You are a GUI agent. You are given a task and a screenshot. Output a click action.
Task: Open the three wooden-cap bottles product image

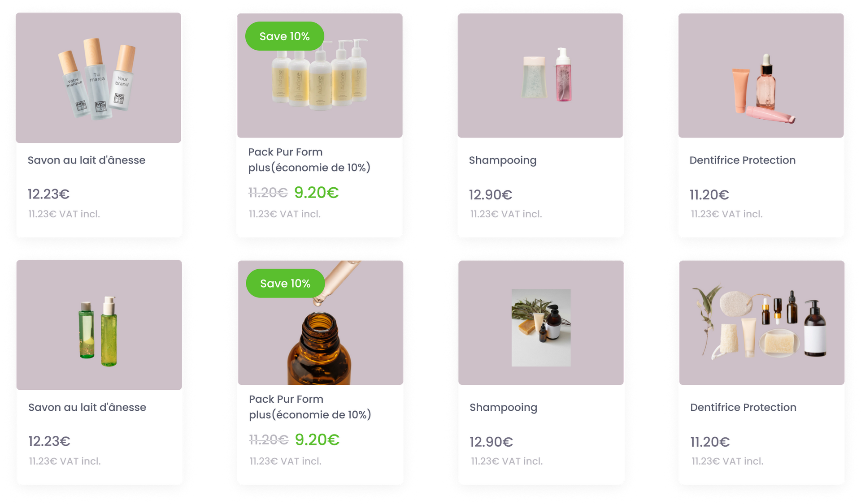coord(98,79)
